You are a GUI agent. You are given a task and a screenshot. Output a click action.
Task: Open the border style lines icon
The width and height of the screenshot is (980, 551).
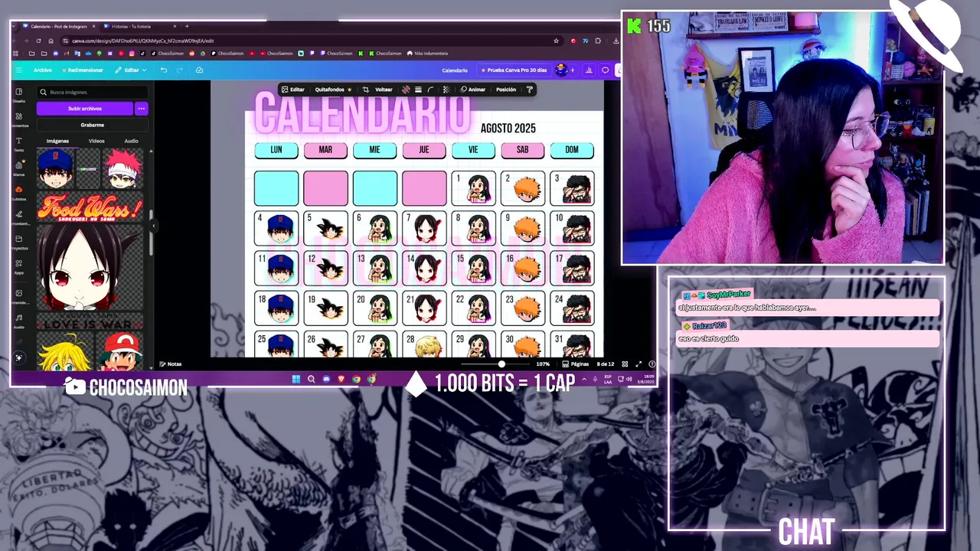click(418, 90)
